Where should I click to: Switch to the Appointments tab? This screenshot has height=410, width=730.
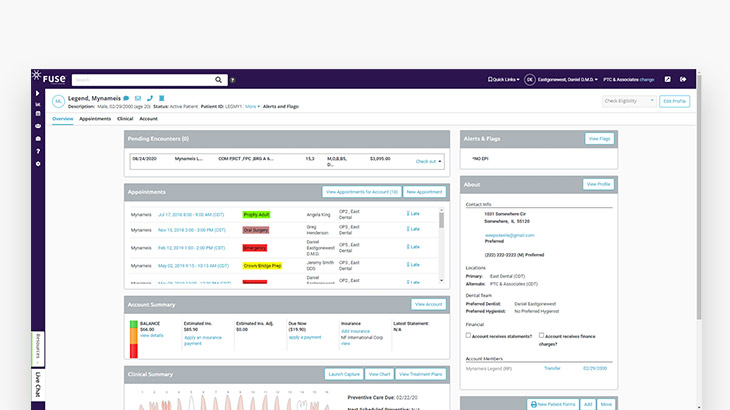(95, 119)
